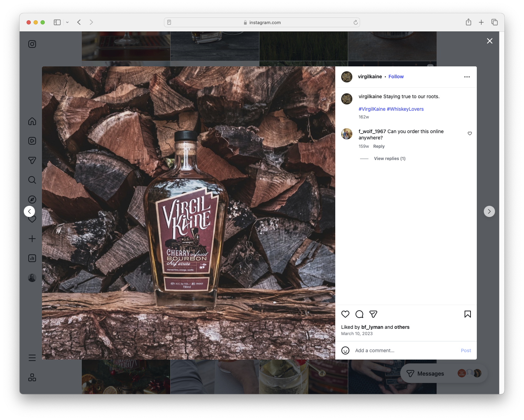This screenshot has width=524, height=420.
Task: Share the post via paper plane icon
Action: pos(373,314)
